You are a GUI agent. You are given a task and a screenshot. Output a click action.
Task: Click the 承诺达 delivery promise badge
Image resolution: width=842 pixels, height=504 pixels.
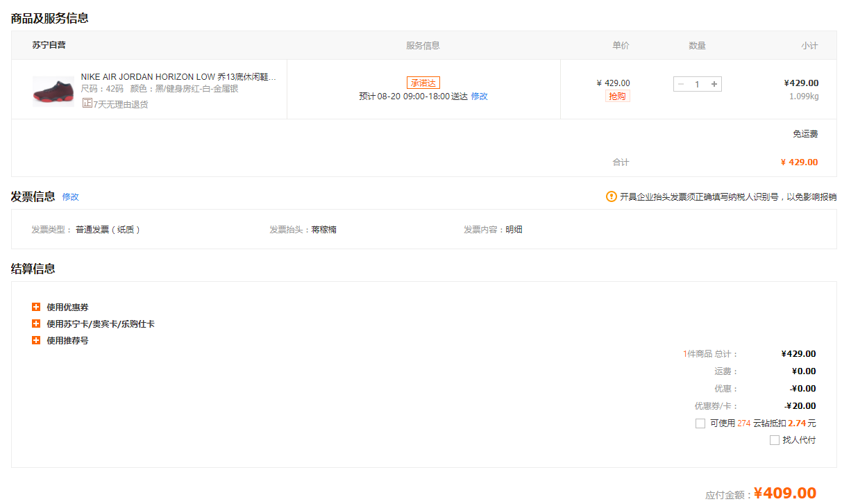pos(423,83)
